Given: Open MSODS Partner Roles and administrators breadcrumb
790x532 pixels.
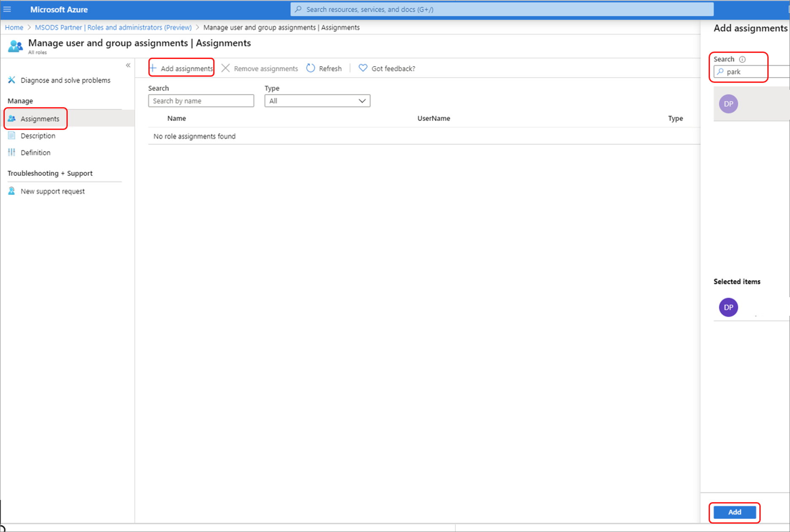Looking at the screenshot, I should [x=113, y=27].
